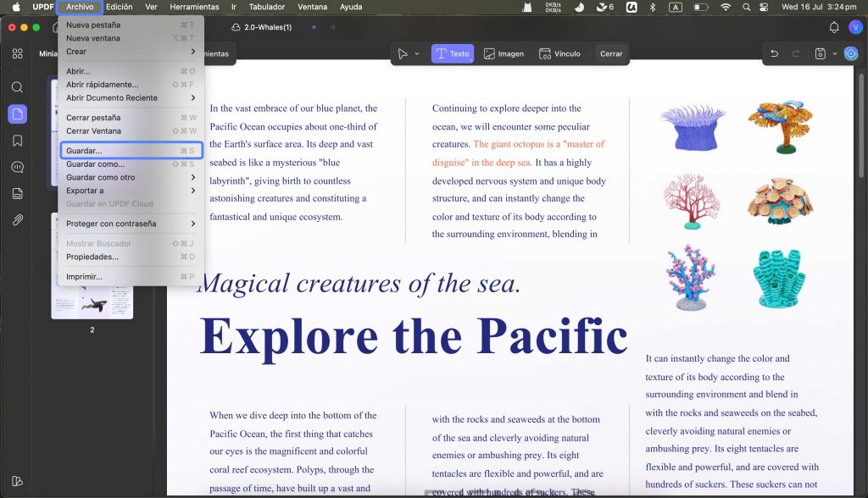Click the redo arrow icon

[x=795, y=53]
